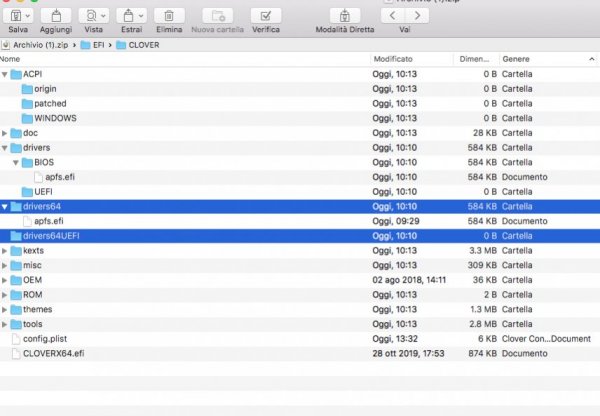Click the CLOVERX64.efi file icon
The width and height of the screenshot is (600, 416).
(16, 354)
